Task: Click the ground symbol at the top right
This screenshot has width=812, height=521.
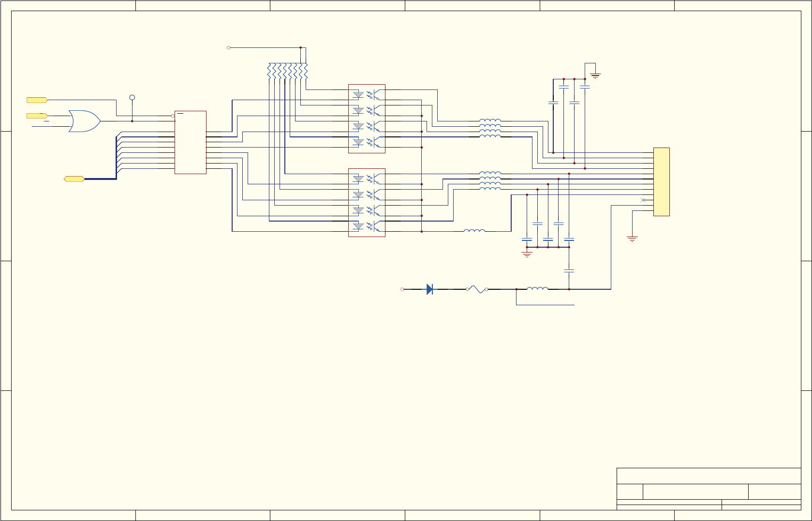Action: click(595, 75)
